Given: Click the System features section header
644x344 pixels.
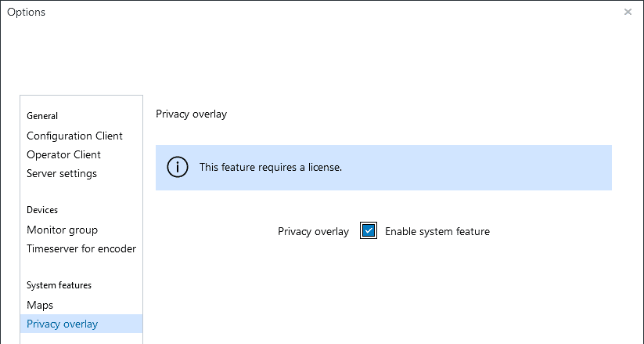Looking at the screenshot, I should (x=59, y=285).
